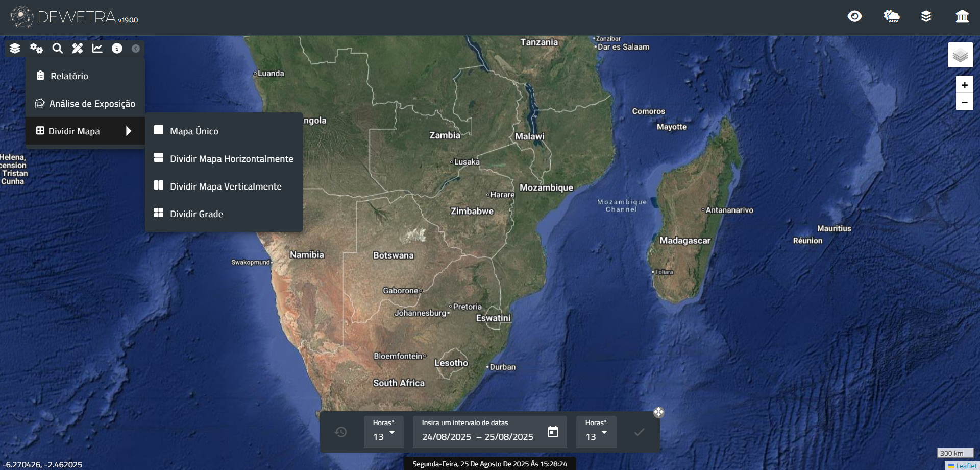Image resolution: width=980 pixels, height=470 pixels.
Task: Expand the Dividir Mapa submenu arrow
Action: coord(129,131)
